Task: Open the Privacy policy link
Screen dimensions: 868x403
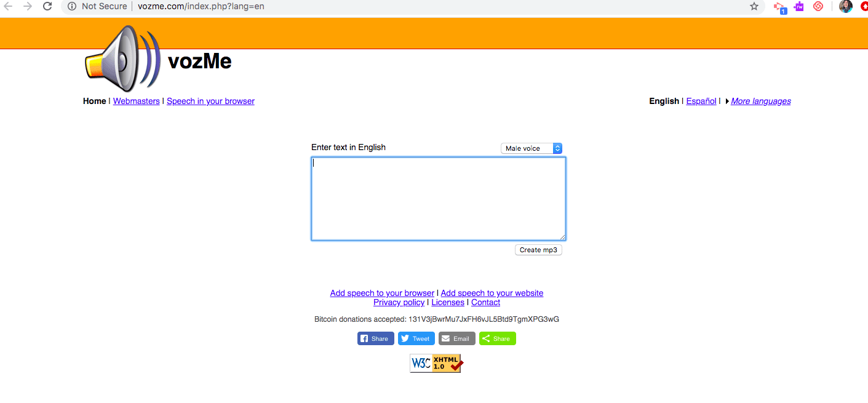Action: (x=399, y=302)
